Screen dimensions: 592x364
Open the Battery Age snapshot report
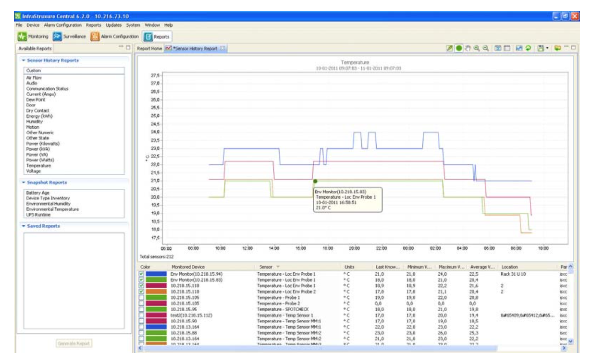pyautogui.click(x=38, y=193)
